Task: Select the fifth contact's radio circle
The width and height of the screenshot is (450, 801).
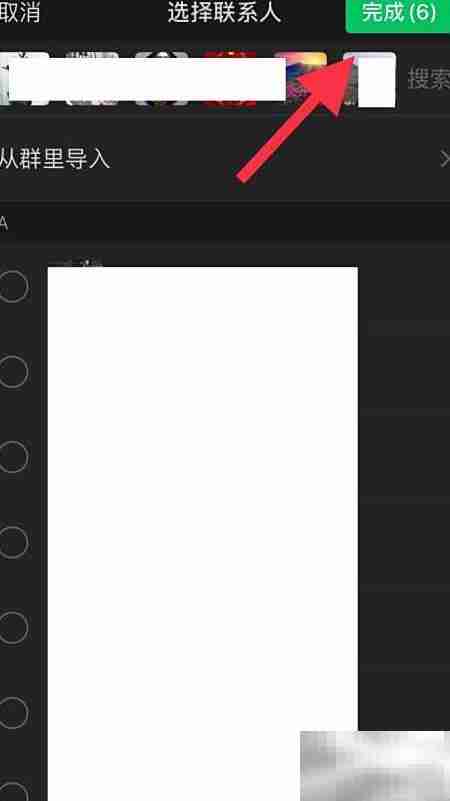Action: pyautogui.click(x=13, y=627)
